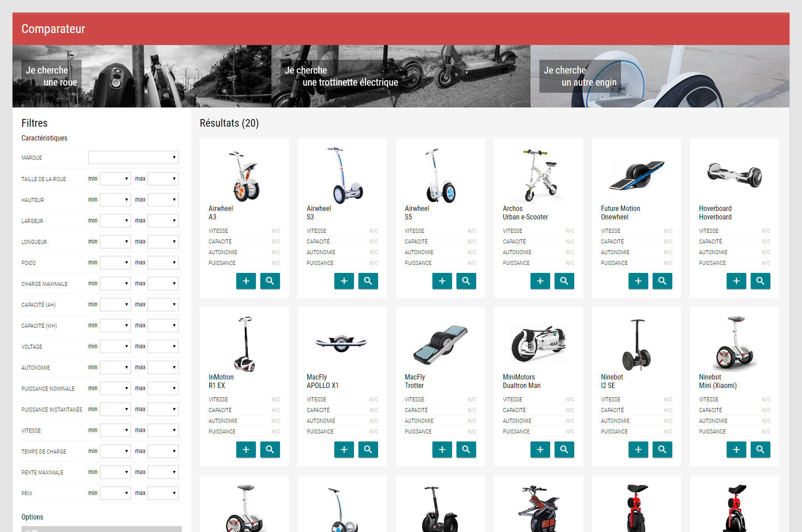Open Longueur max dropdown
Viewport: 802px width, 532px height.
[x=163, y=242]
